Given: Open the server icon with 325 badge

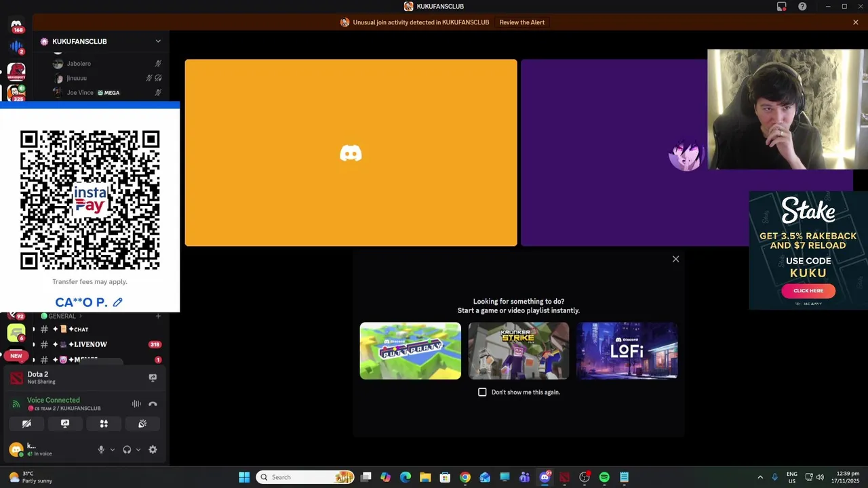Looking at the screenshot, I should [16, 93].
